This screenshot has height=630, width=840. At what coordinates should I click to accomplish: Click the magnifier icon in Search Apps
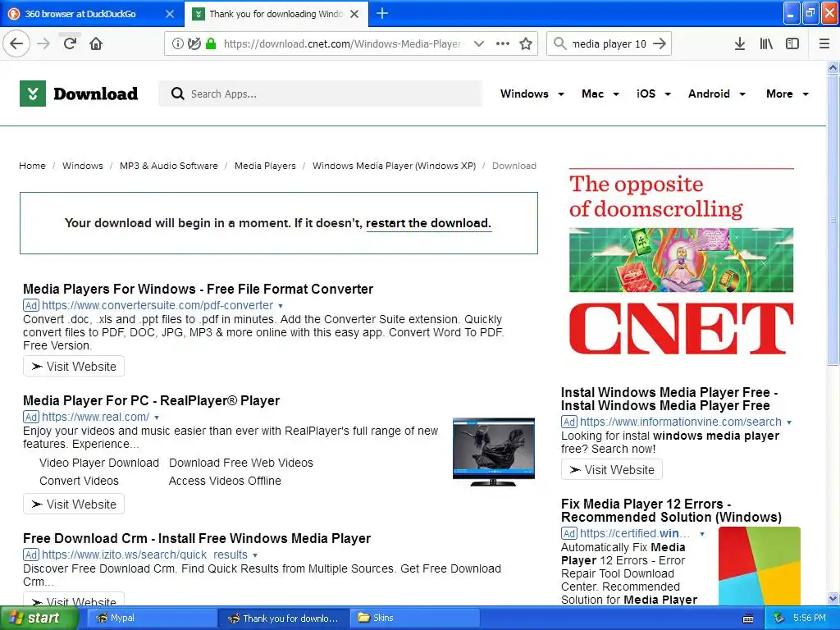click(177, 94)
